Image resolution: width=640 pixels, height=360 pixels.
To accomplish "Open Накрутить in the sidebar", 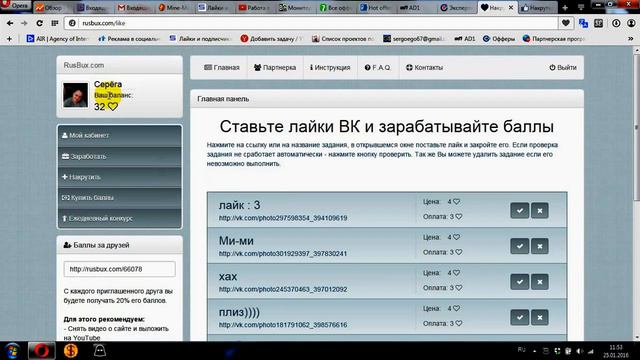I will (x=120, y=177).
